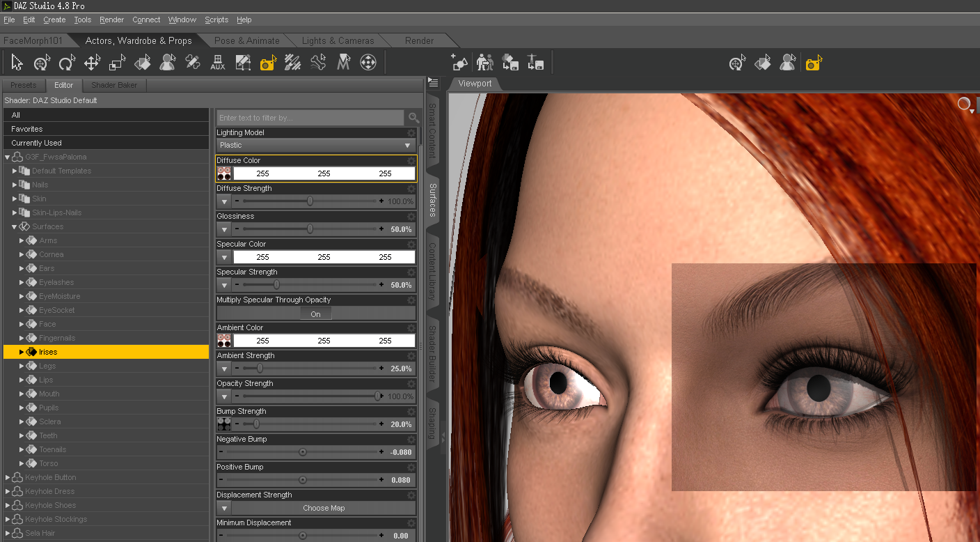Click the Ambient Strength slider handle
The width and height of the screenshot is (980, 542).
coord(260,369)
